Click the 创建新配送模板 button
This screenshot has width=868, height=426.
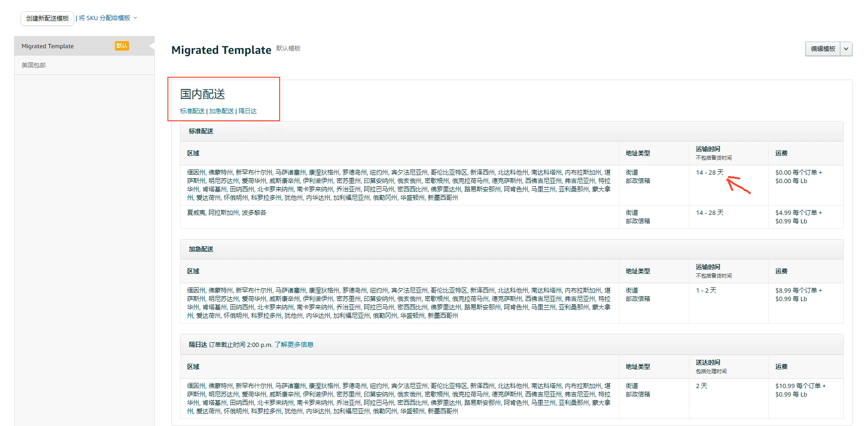[47, 18]
